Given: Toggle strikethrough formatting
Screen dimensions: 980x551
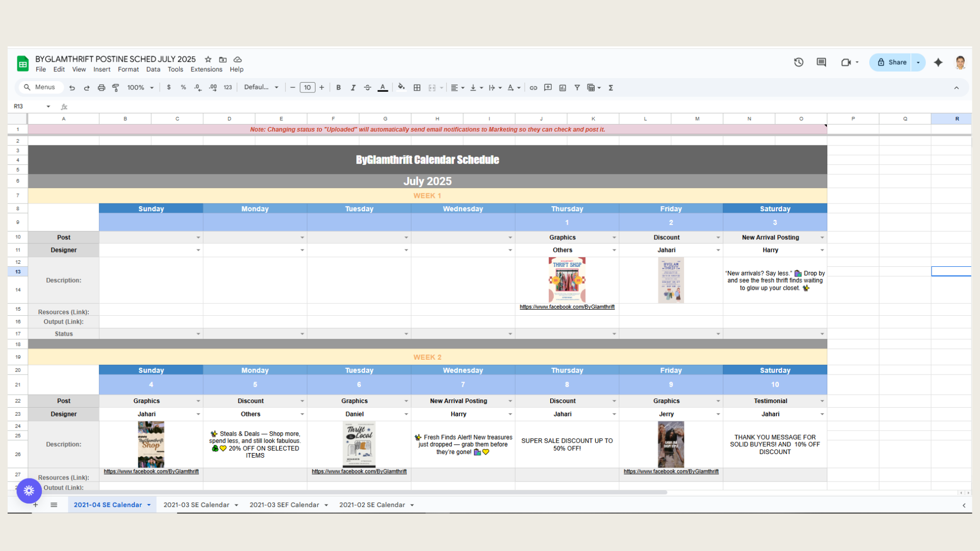Looking at the screenshot, I should [x=367, y=88].
